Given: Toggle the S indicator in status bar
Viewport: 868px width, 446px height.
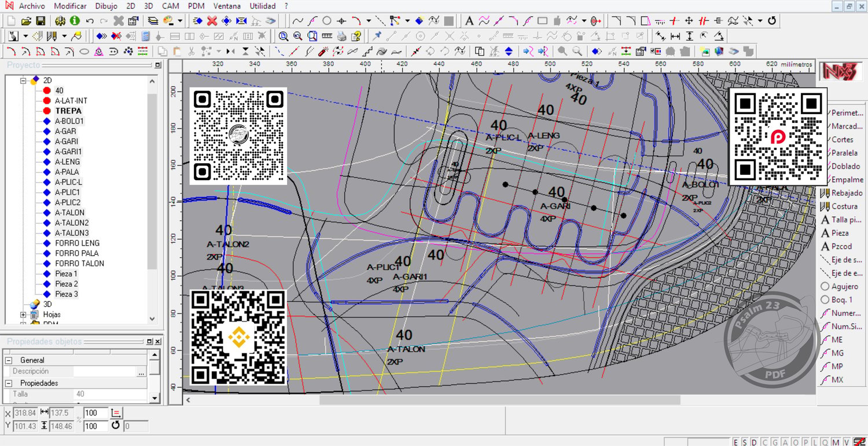Looking at the screenshot, I should coord(744,442).
